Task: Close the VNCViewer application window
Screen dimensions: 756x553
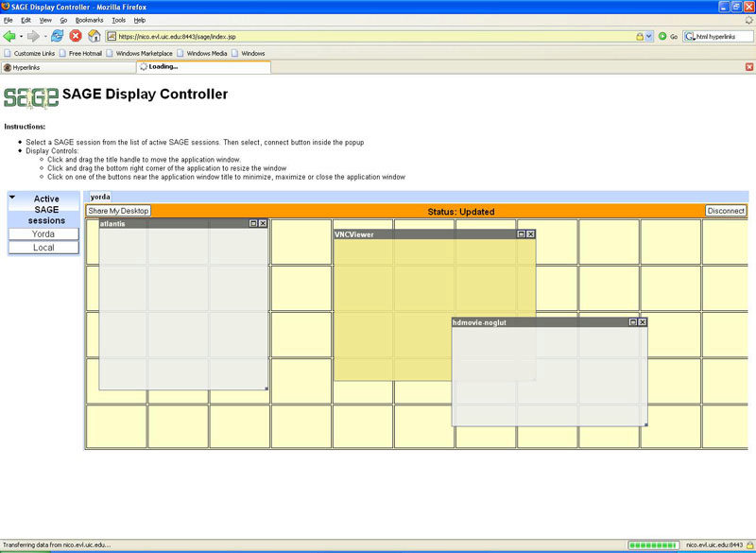Action: [531, 233]
